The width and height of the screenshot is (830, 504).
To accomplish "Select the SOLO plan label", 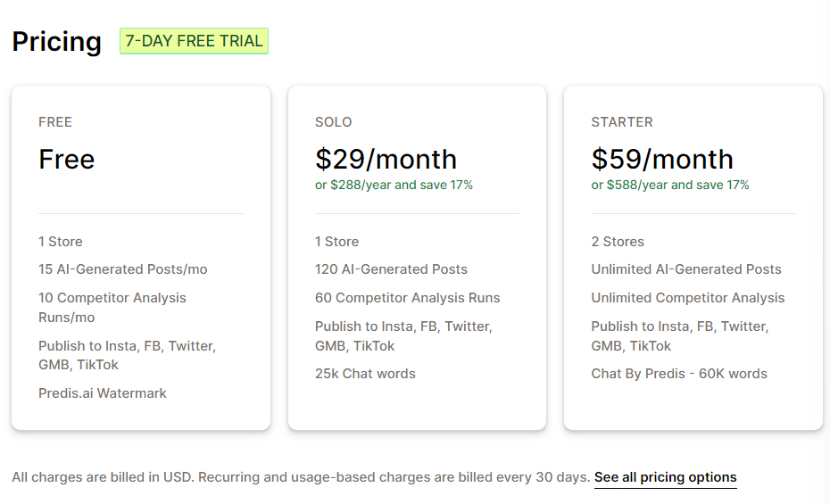I will pos(334,122).
